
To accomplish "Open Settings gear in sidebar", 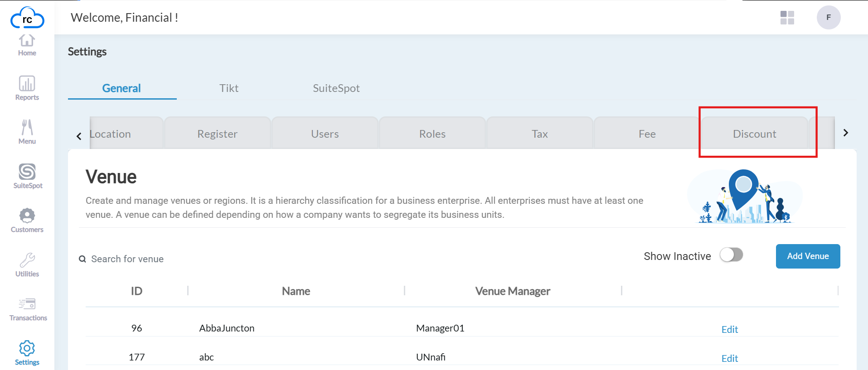I will [x=27, y=353].
